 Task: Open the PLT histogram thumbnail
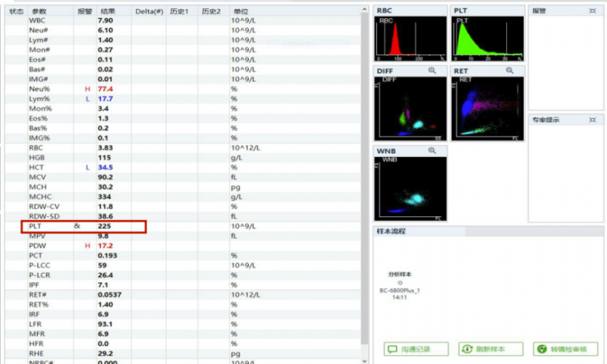coord(488,39)
